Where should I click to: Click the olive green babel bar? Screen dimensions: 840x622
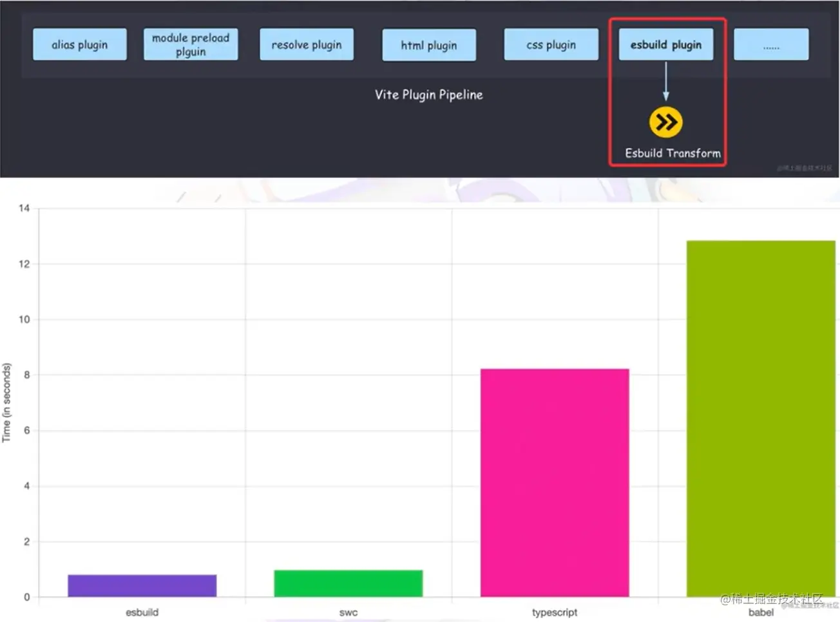click(x=761, y=419)
